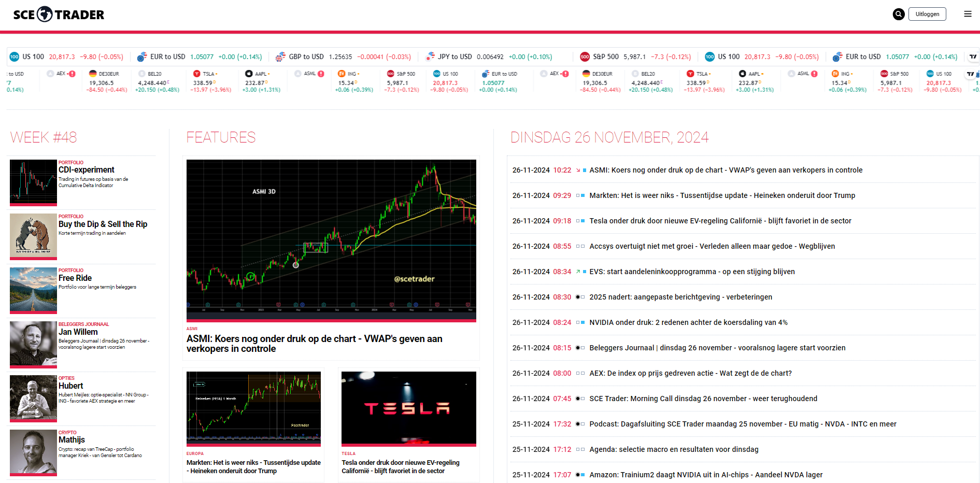The height and width of the screenshot is (483, 980).
Task: Open the CDI-experiment title link
Action: [86, 170]
